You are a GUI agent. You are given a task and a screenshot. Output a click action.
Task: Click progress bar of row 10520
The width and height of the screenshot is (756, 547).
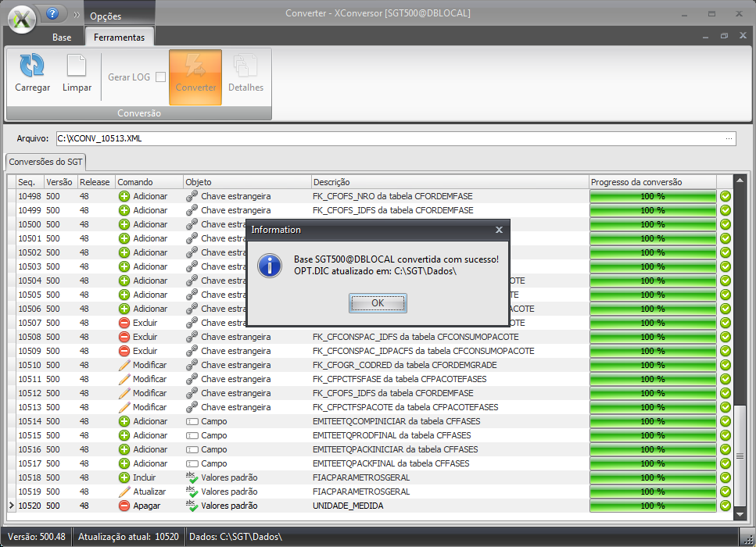pos(653,506)
